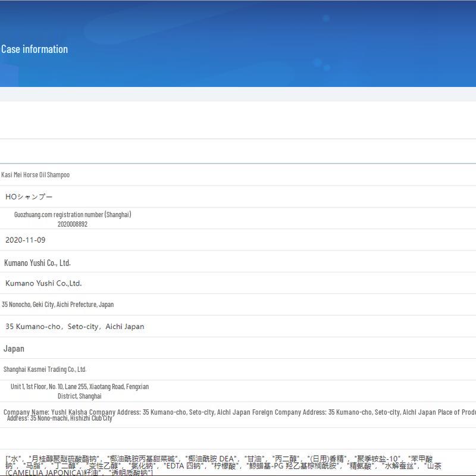This screenshot has height=476, width=476.
Task: Click the Japanese product name HOシャンプー
Action: (29, 196)
